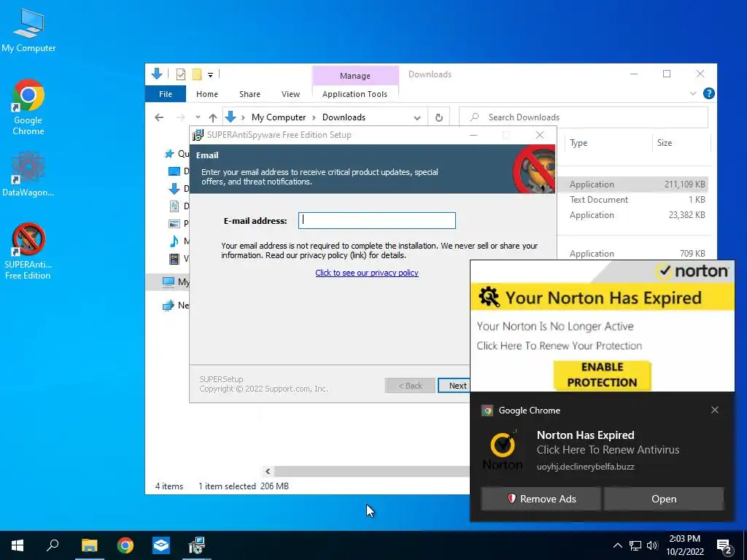Switch to the Home ribbon tab
This screenshot has height=560, width=747.
[x=206, y=94]
